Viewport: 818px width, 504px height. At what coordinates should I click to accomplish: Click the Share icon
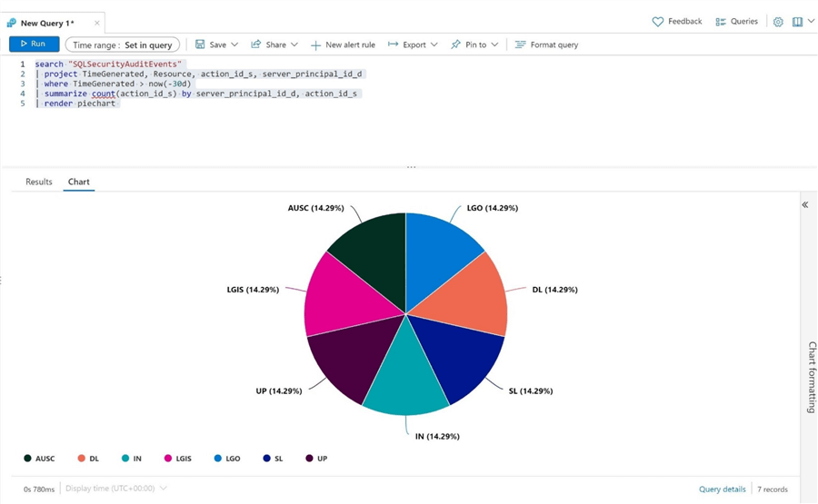[x=256, y=44]
